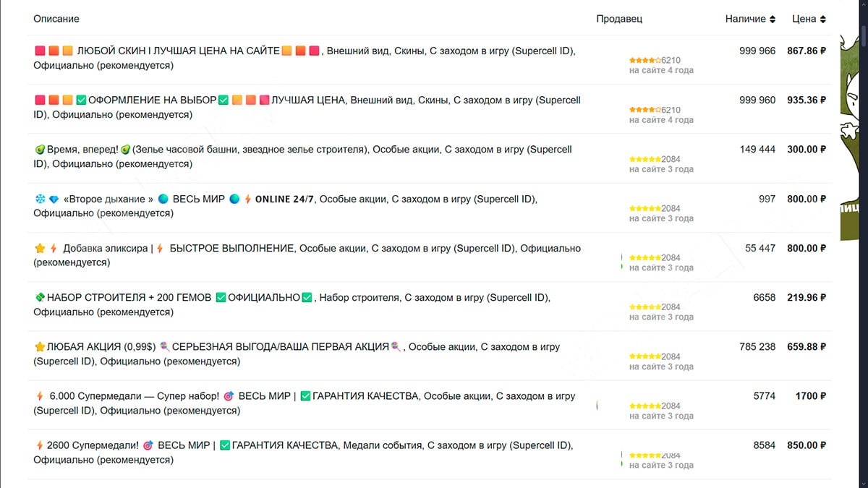Click the 219.96 ₽ price

click(x=807, y=297)
